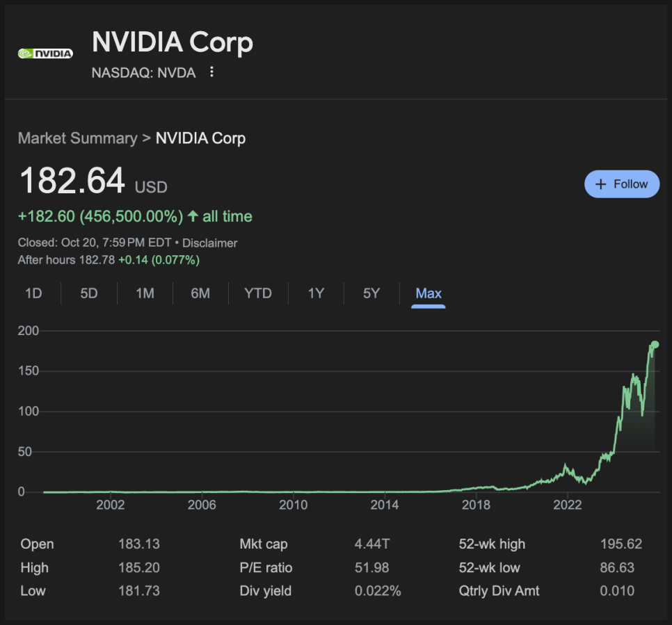Open the Disclaimer link
Screen dimensions: 672x625
pyautogui.click(x=210, y=243)
